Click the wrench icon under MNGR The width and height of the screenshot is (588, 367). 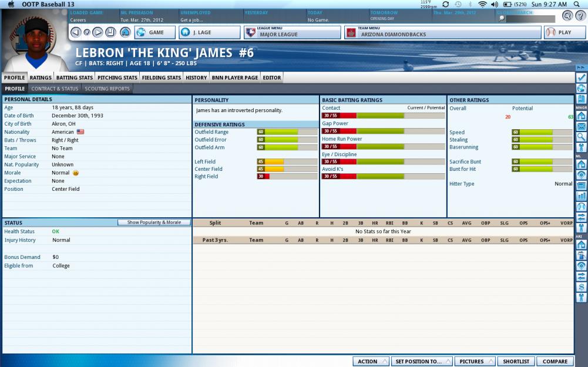pyautogui.click(x=581, y=147)
